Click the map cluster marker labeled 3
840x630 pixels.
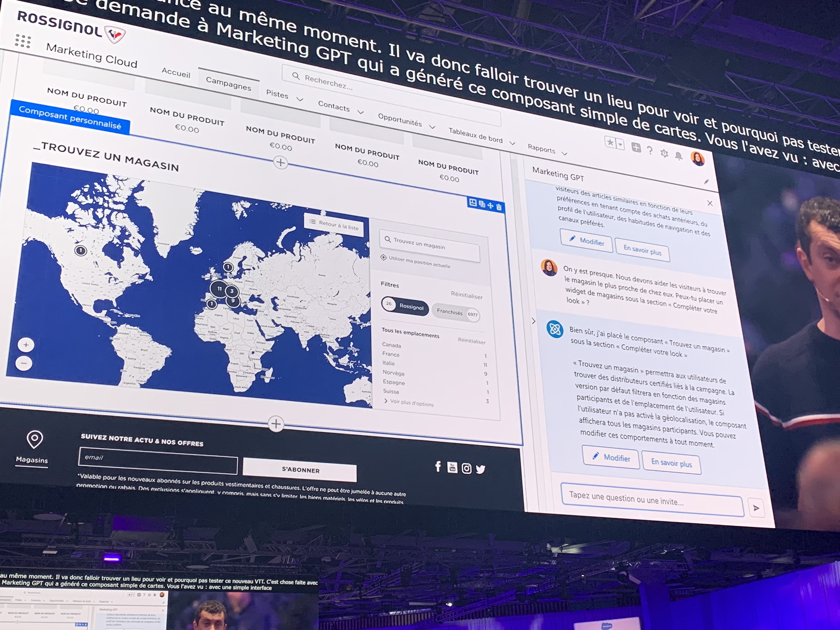point(232,291)
